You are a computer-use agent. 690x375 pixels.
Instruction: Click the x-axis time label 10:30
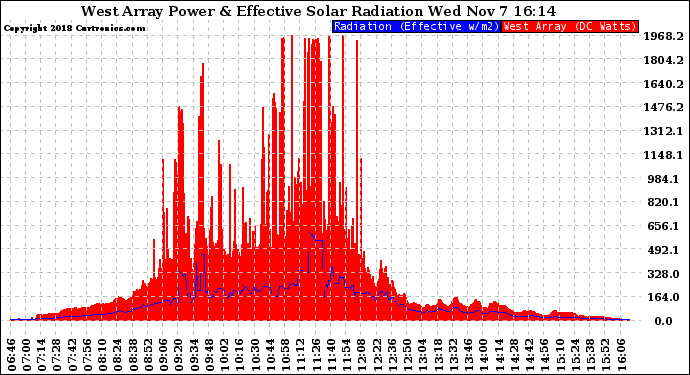(255, 355)
